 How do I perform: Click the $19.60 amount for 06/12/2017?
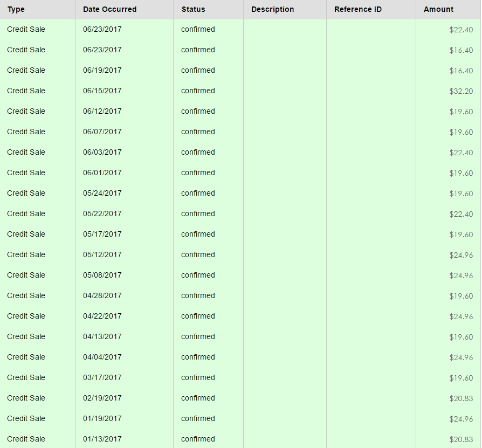pyautogui.click(x=461, y=112)
